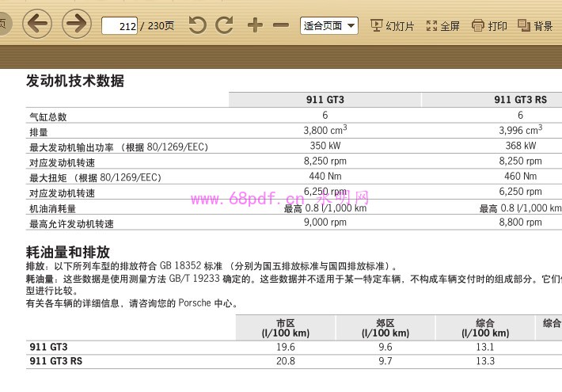Zoom out with the minus icon
Image resolution: width=562 pixels, height=392 pixels.
click(281, 25)
